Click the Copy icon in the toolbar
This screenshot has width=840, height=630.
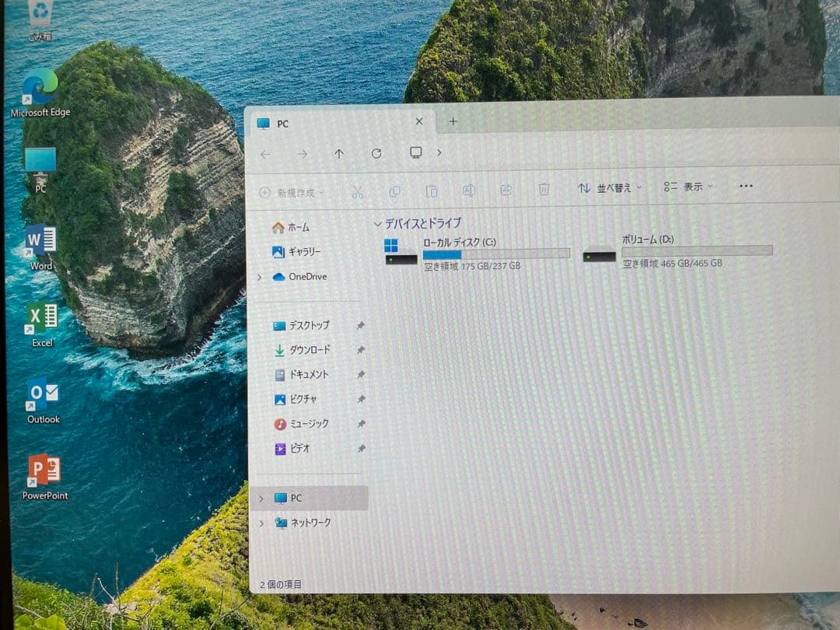[x=395, y=191]
